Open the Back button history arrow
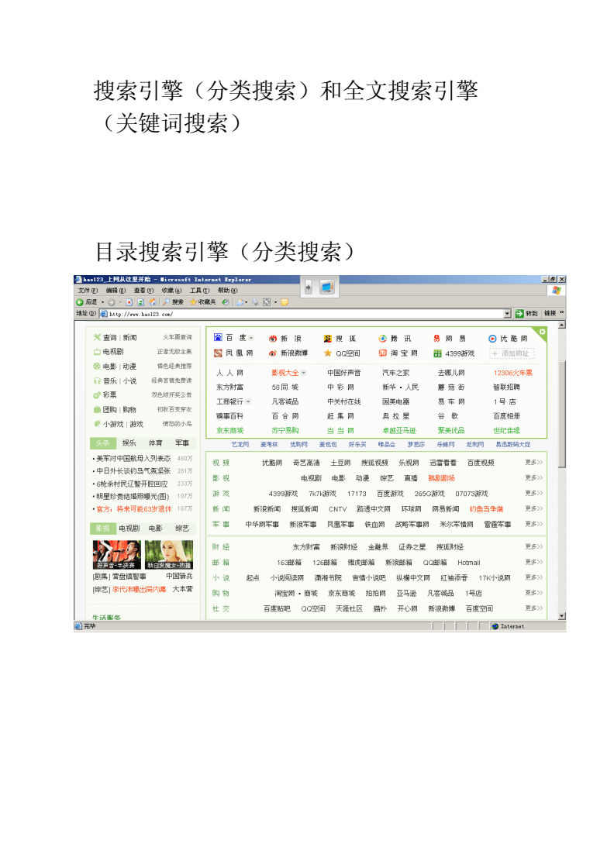The image size is (614, 868). [102, 302]
